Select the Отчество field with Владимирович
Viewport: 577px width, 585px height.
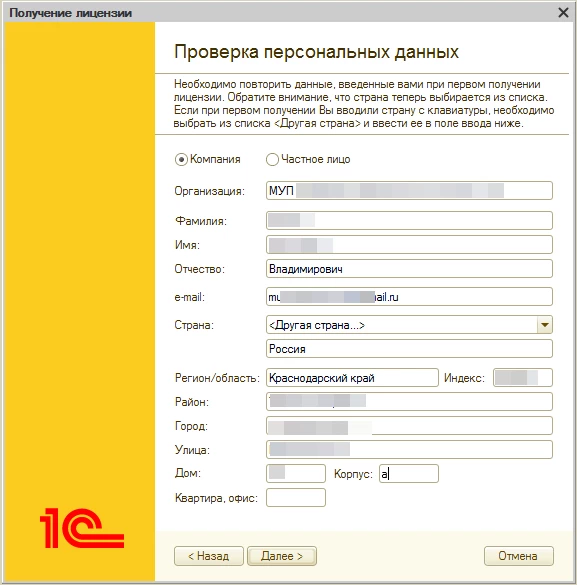pyautogui.click(x=409, y=269)
